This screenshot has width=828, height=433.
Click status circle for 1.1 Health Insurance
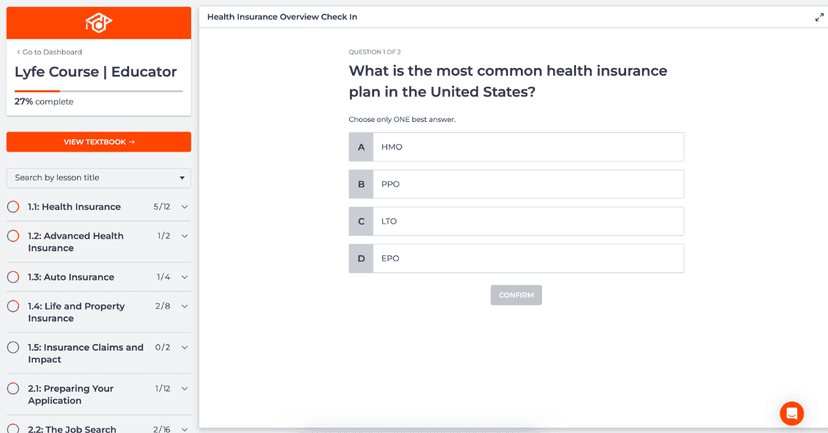pyautogui.click(x=13, y=207)
